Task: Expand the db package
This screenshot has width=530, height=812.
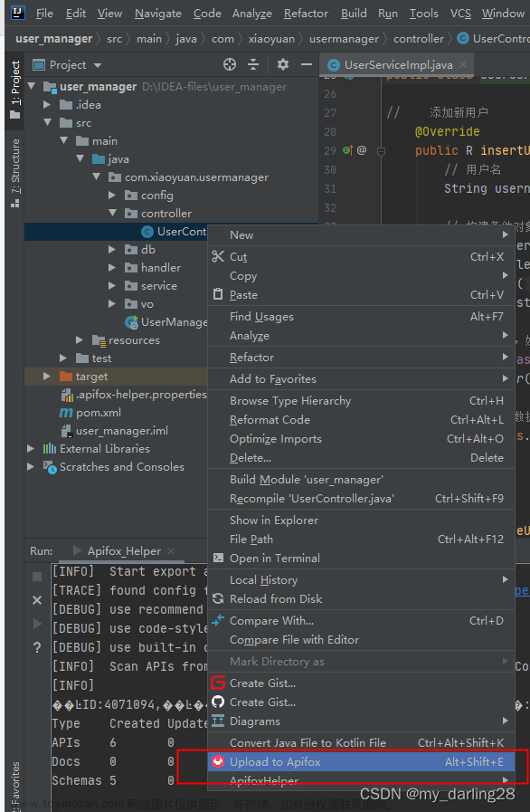Action: (x=112, y=250)
